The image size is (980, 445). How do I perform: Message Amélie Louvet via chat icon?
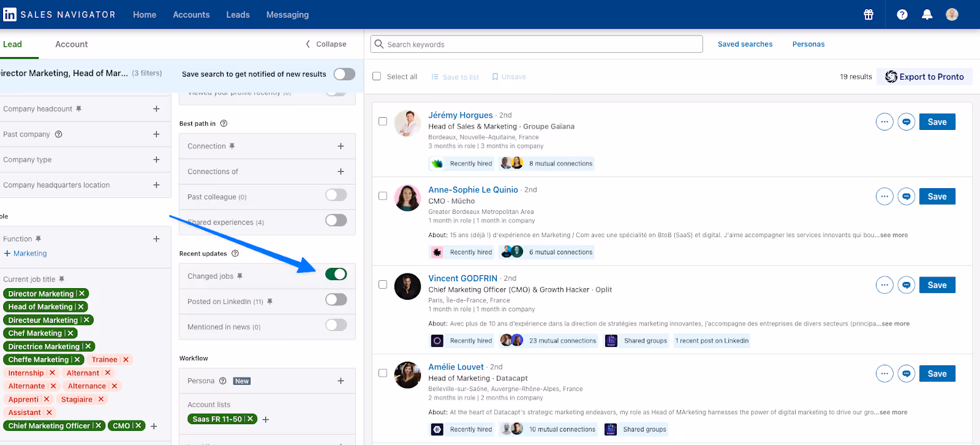907,374
